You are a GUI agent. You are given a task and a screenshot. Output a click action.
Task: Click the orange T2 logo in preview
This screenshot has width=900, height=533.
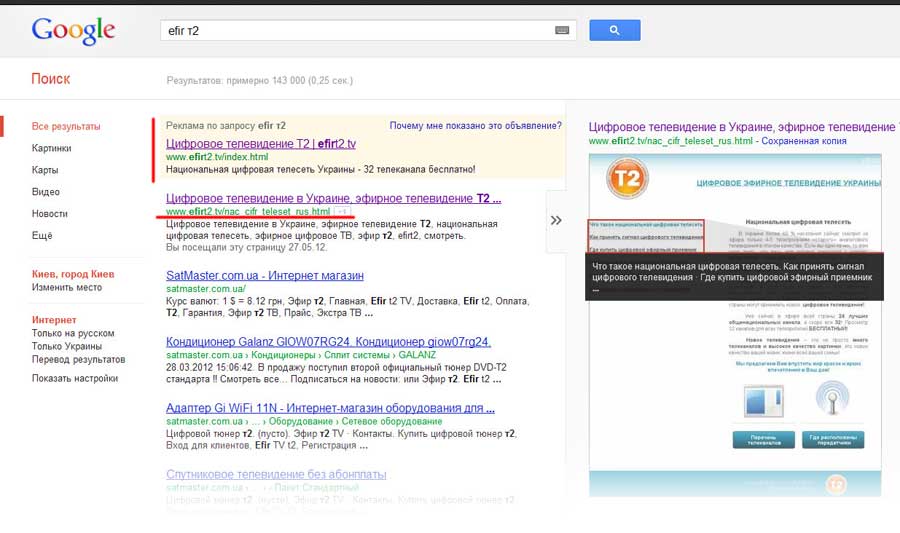pos(627,178)
